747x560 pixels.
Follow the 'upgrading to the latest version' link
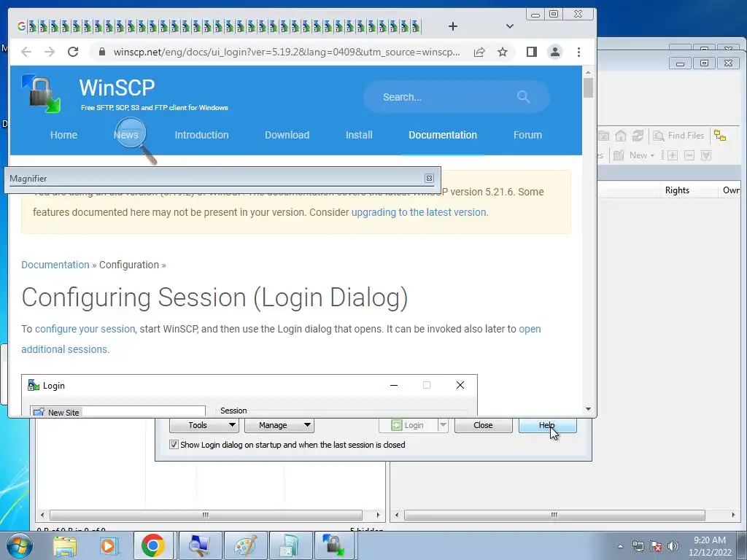tap(419, 212)
